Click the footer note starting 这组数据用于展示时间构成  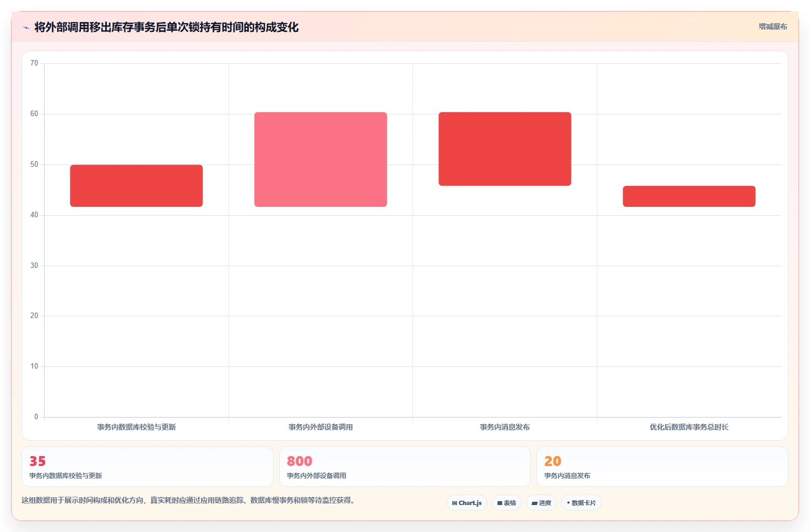(189, 500)
